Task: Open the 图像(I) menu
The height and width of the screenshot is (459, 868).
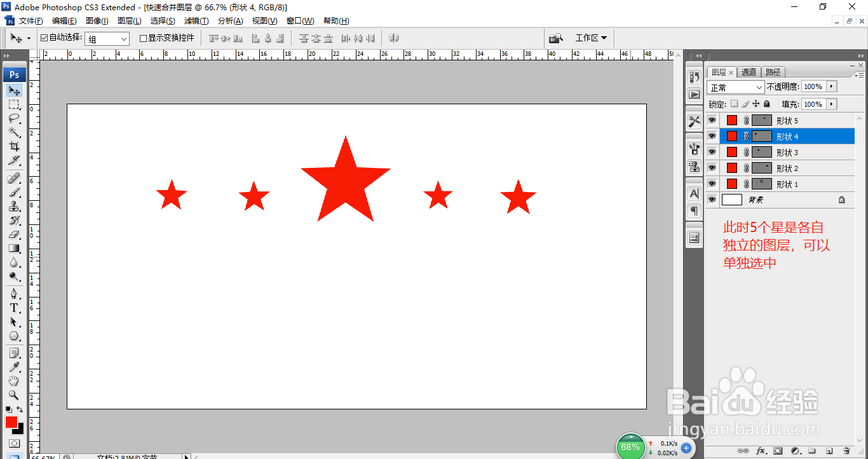Action: [x=97, y=21]
